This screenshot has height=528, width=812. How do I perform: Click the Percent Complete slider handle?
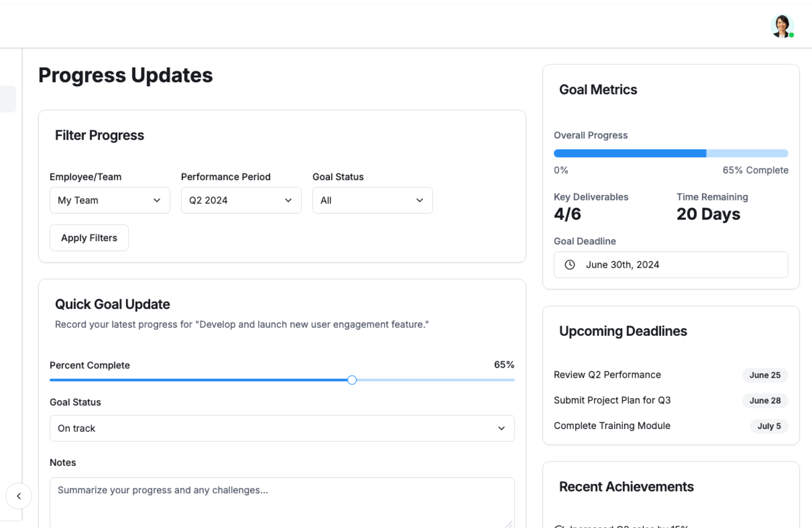(x=352, y=380)
